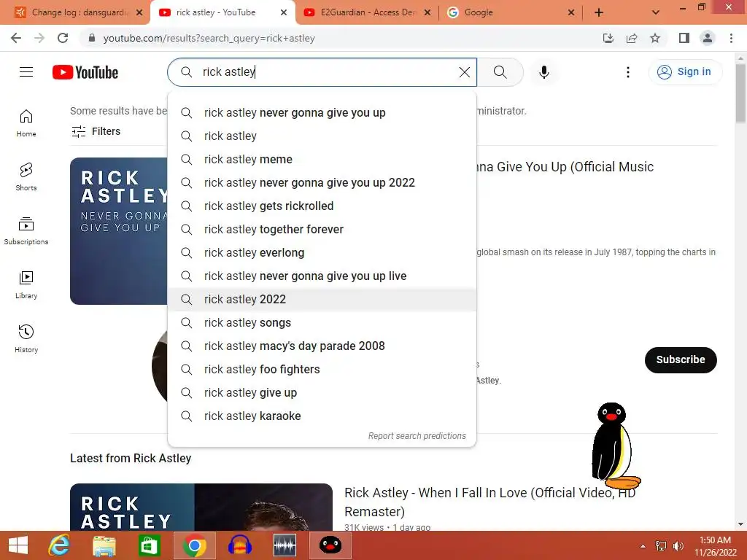
Task: Show hidden system tray icons
Action: (x=643, y=546)
